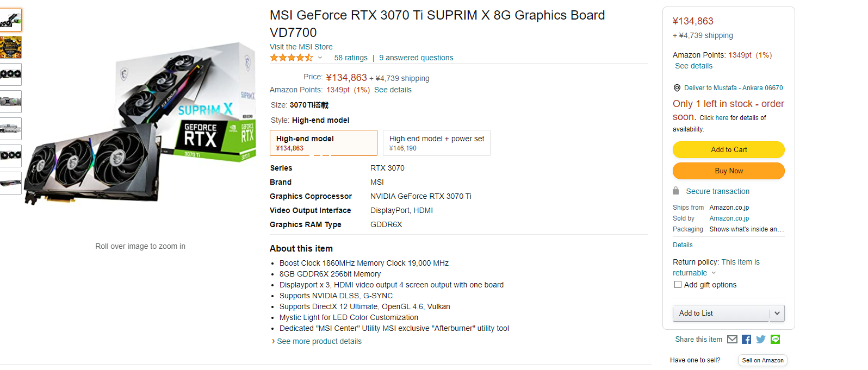Expand the Add to List dropdown arrow
868x370 pixels.
coord(777,313)
